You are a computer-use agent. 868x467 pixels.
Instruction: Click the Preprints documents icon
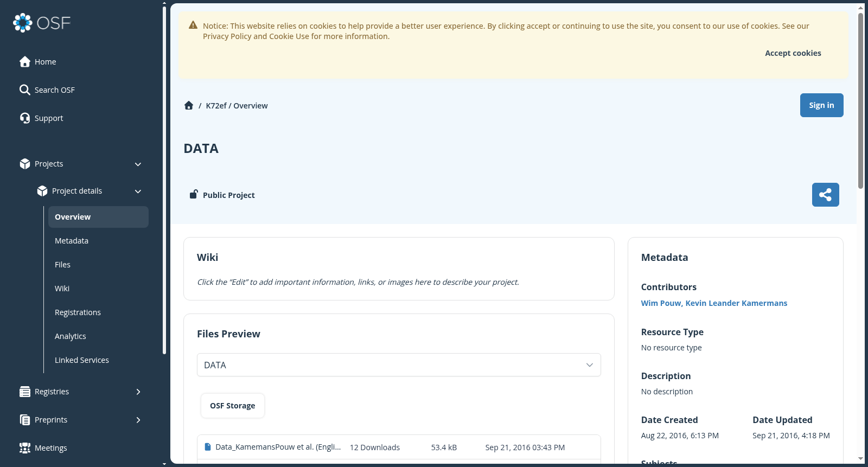[x=25, y=420]
